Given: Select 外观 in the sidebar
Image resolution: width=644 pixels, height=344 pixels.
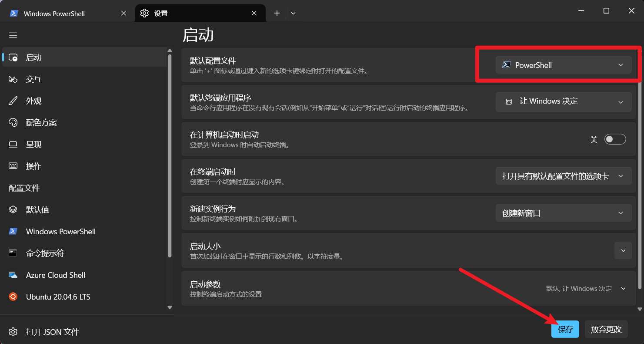Looking at the screenshot, I should pyautogui.click(x=85, y=101).
